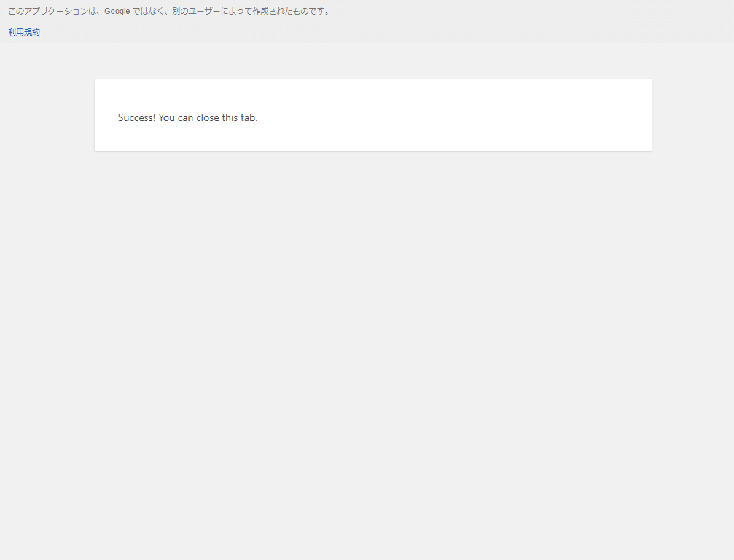Click the word "Google" in the banner
The width and height of the screenshot is (734, 560).
click(x=117, y=11)
